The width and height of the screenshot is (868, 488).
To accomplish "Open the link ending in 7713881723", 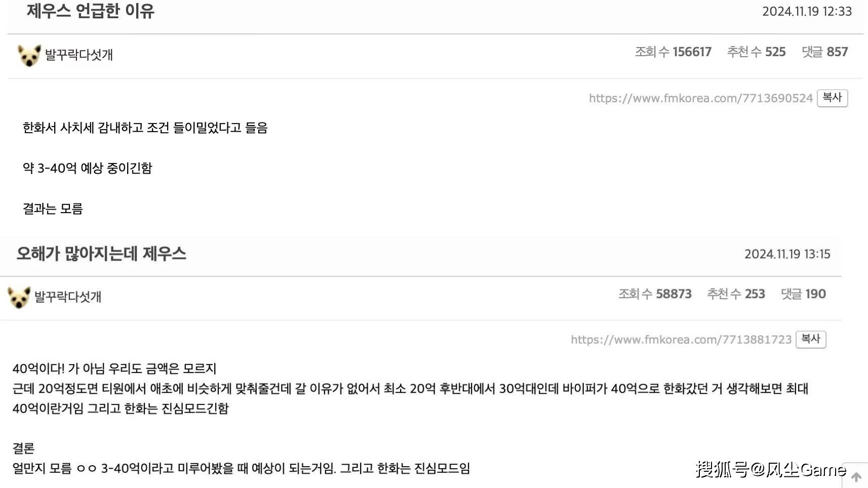I will click(x=681, y=340).
